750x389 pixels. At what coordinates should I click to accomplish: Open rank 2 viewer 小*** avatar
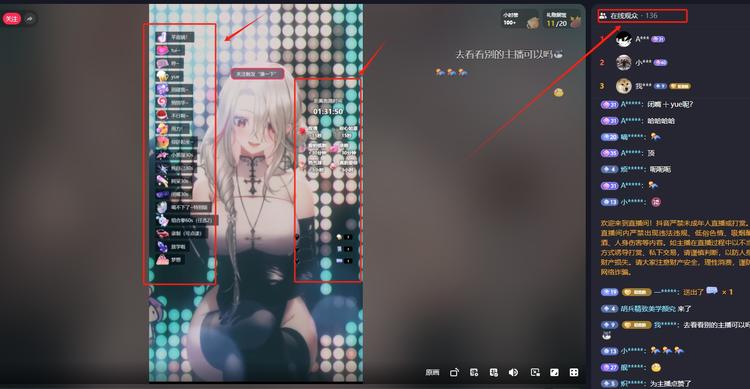(624, 62)
